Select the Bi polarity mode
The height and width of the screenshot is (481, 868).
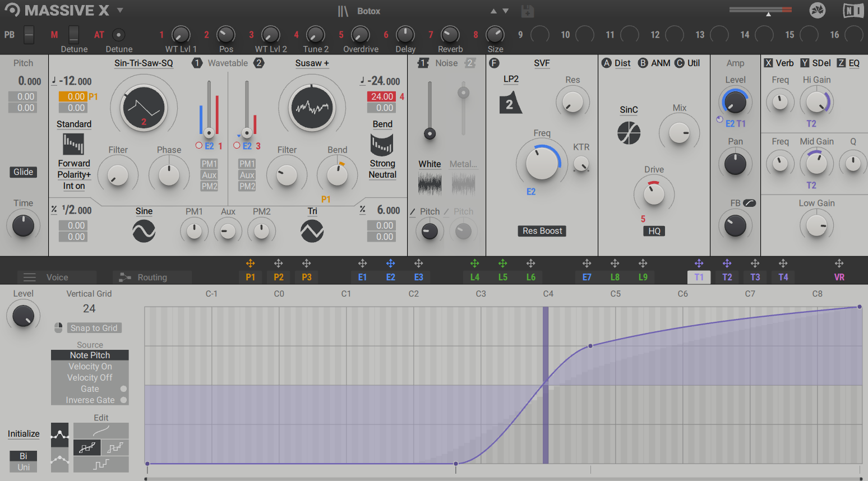24,456
